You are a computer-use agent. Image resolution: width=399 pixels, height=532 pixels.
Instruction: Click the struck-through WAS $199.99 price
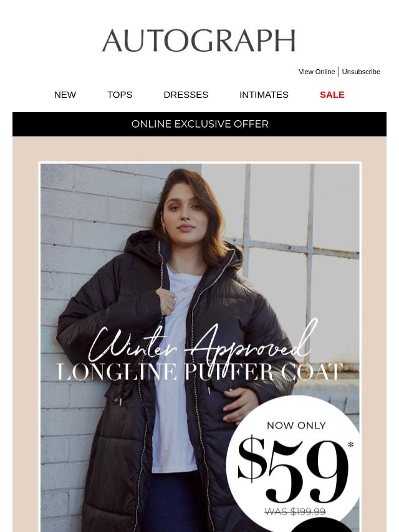(295, 511)
